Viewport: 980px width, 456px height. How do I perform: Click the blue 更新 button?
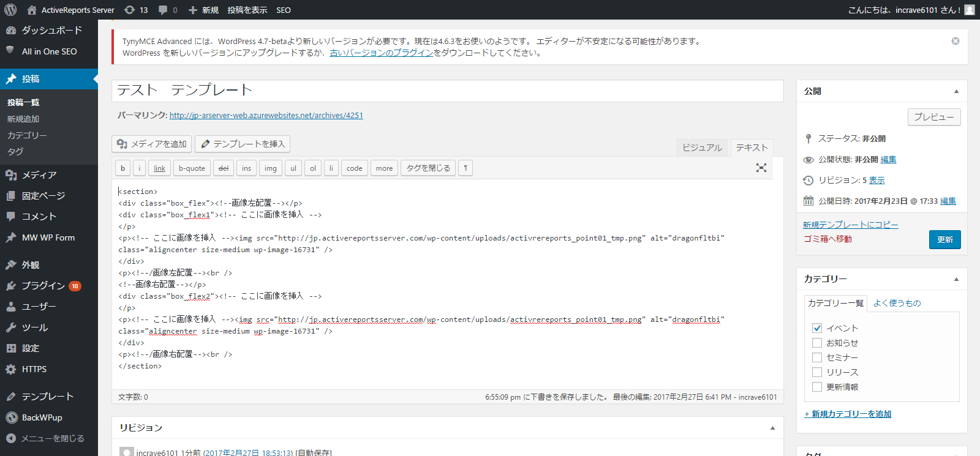(x=945, y=239)
